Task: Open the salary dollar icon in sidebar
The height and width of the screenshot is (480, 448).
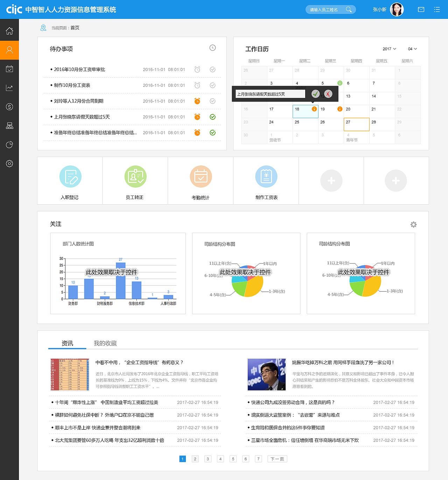Action: pos(9,107)
